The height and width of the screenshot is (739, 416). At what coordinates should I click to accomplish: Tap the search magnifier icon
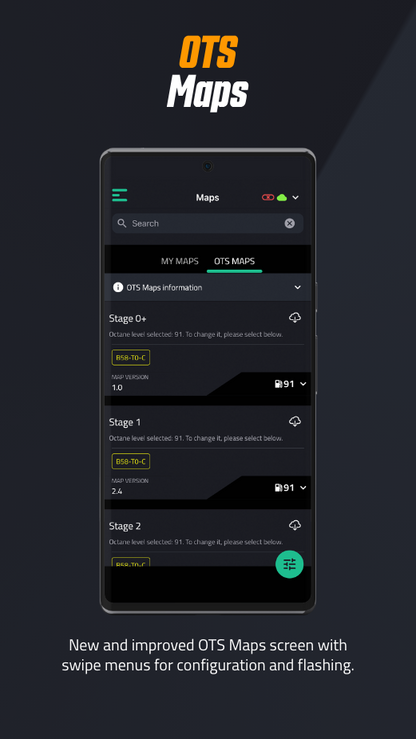coord(122,223)
